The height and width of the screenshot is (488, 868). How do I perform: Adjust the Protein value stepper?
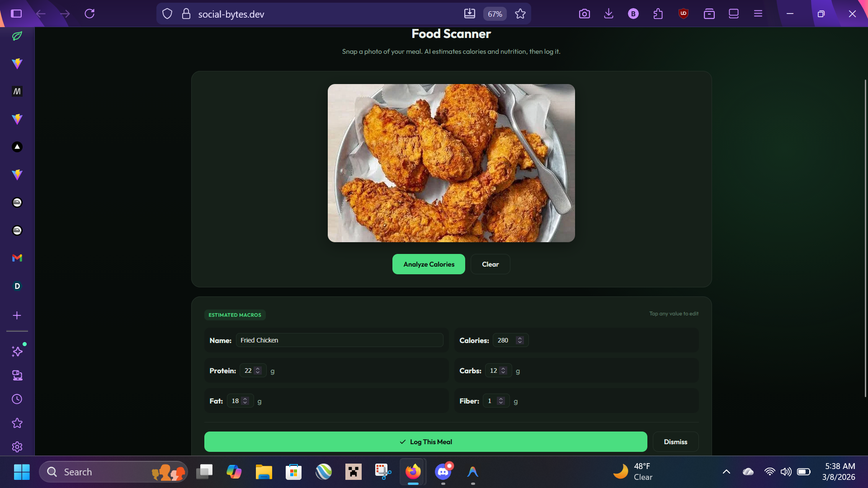(258, 371)
